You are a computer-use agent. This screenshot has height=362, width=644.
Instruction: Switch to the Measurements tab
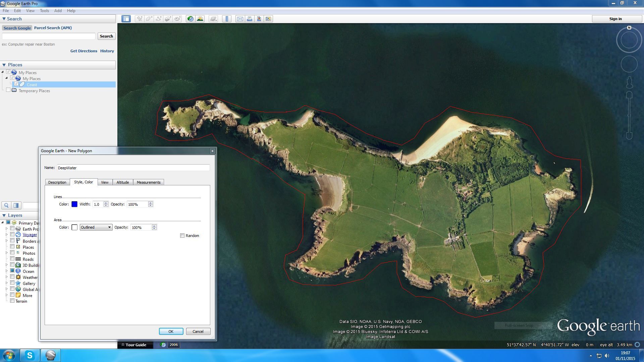click(149, 182)
